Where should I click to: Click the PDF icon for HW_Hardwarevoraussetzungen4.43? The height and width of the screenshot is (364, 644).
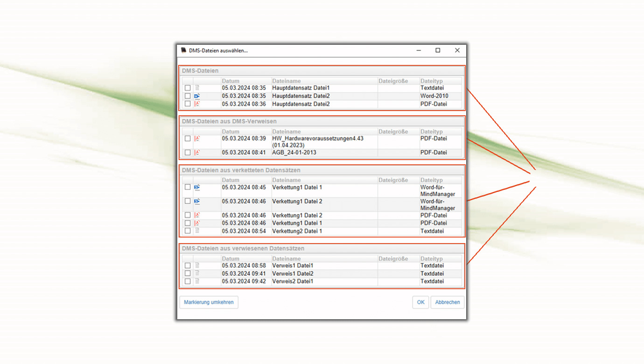pyautogui.click(x=197, y=139)
